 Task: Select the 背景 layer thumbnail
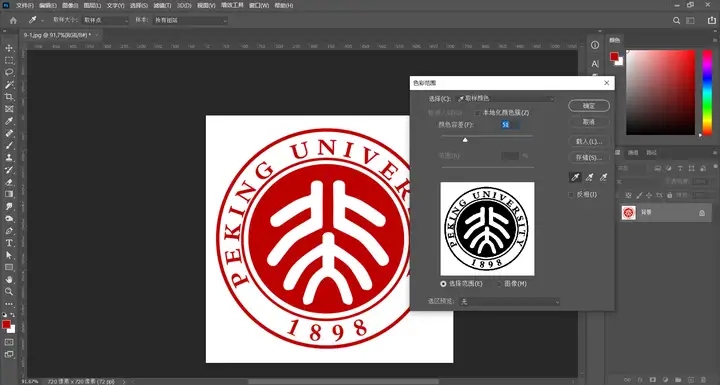(x=628, y=213)
